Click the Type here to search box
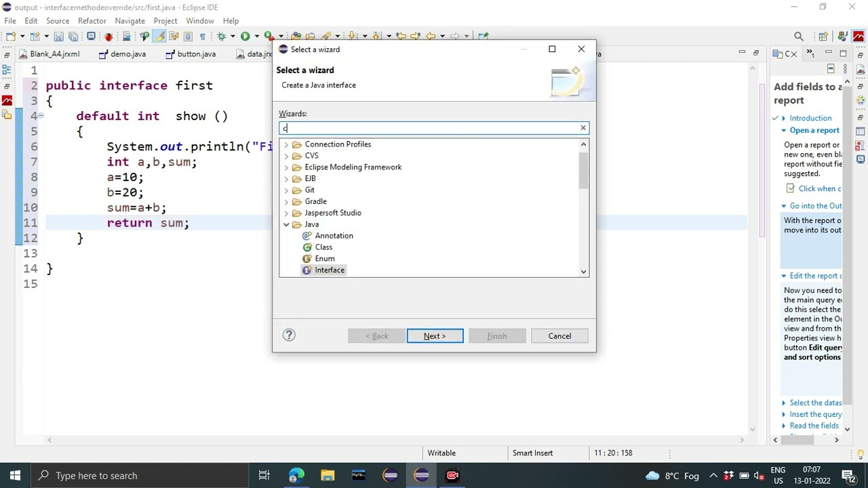 coord(140,476)
